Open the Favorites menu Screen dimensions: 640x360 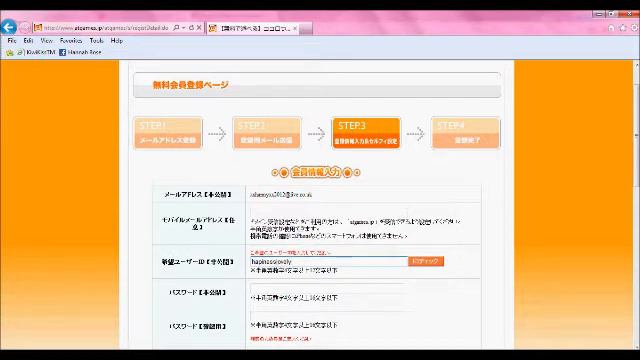click(71, 40)
